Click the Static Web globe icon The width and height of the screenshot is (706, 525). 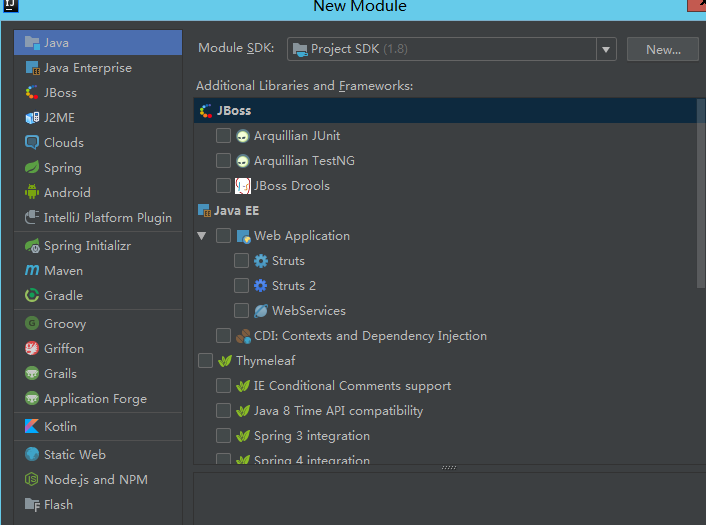32,454
